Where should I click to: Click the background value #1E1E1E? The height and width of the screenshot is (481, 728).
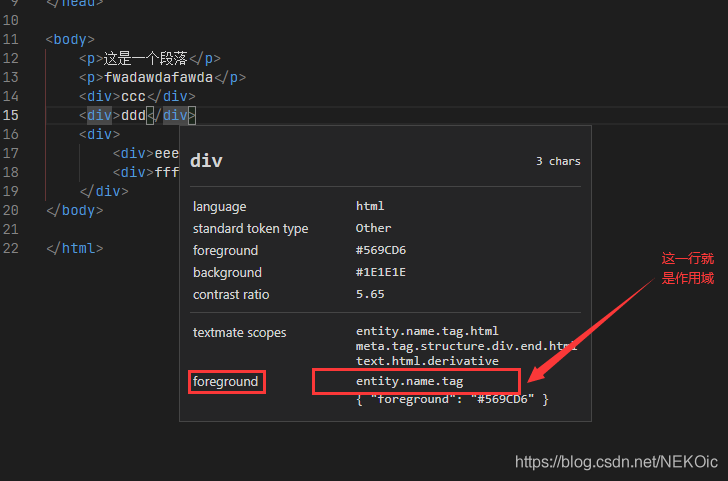(x=381, y=272)
